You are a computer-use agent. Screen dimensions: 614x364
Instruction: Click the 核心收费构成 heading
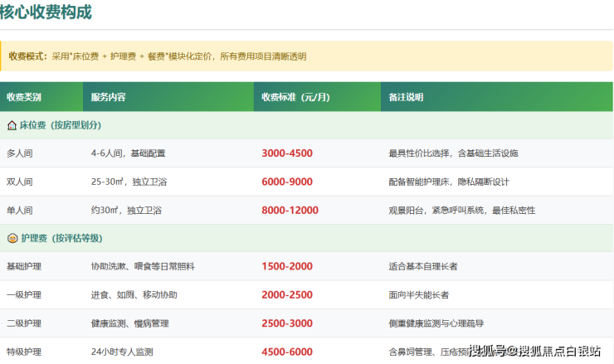click(x=46, y=12)
